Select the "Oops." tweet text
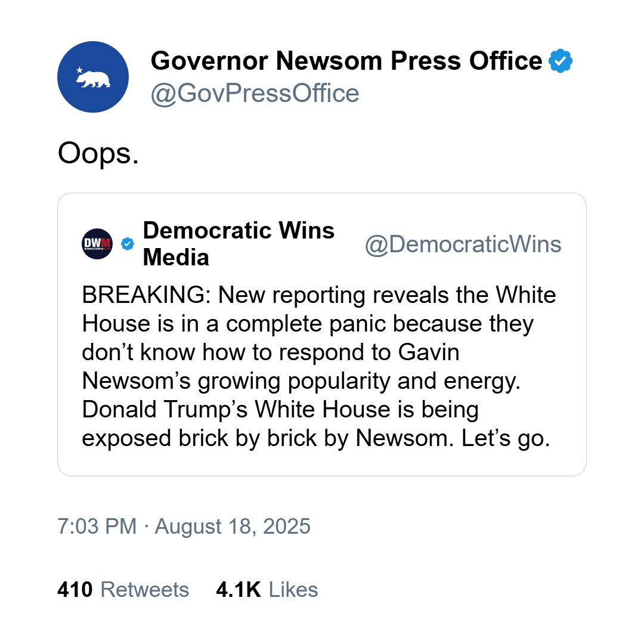 98,153
